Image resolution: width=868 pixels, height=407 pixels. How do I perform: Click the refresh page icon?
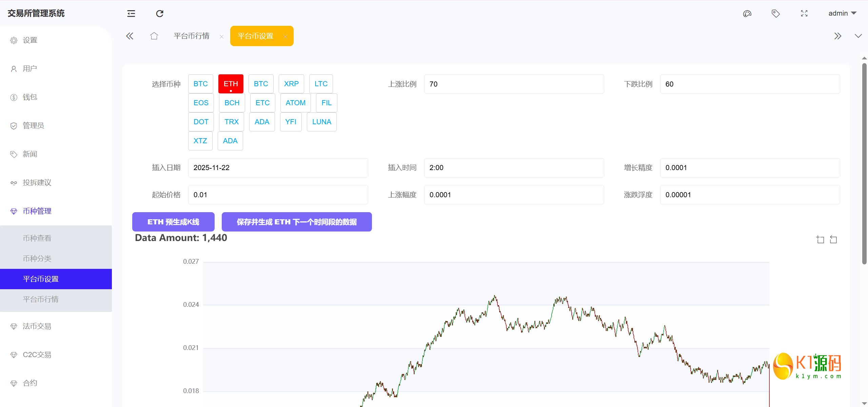(159, 14)
